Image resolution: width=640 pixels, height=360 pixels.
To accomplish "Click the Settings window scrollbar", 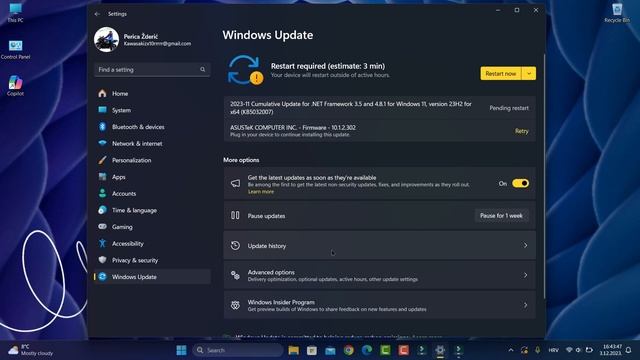I will (x=544, y=176).
